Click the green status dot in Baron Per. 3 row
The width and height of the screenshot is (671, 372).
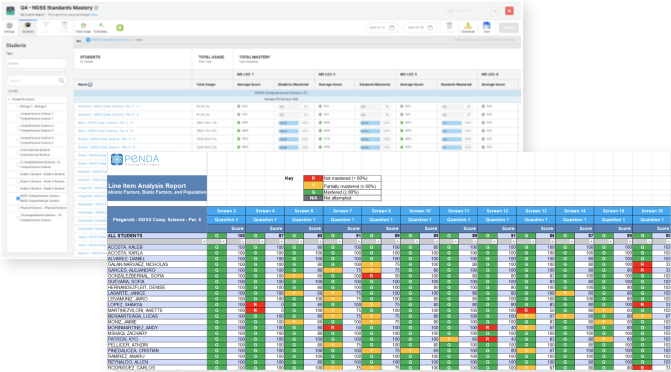239,123
